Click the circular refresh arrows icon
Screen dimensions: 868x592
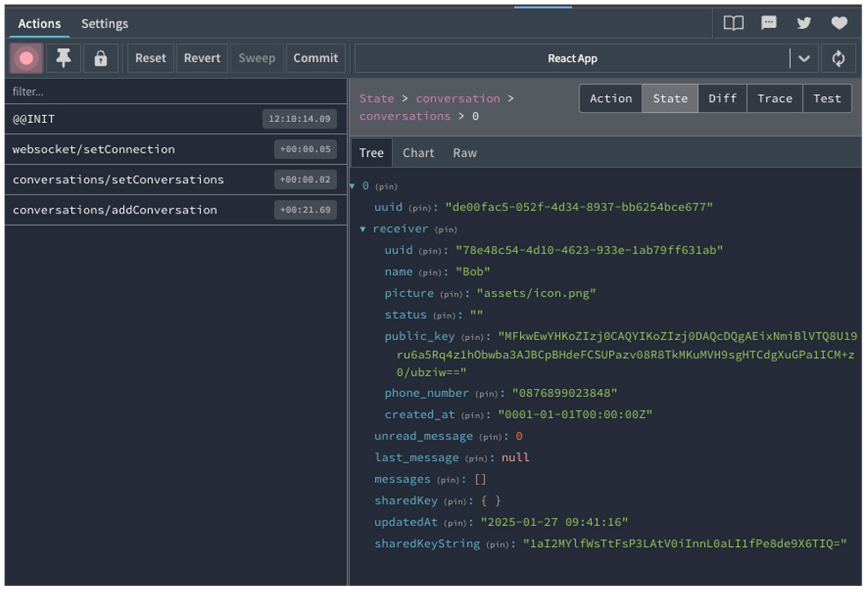pyautogui.click(x=838, y=58)
